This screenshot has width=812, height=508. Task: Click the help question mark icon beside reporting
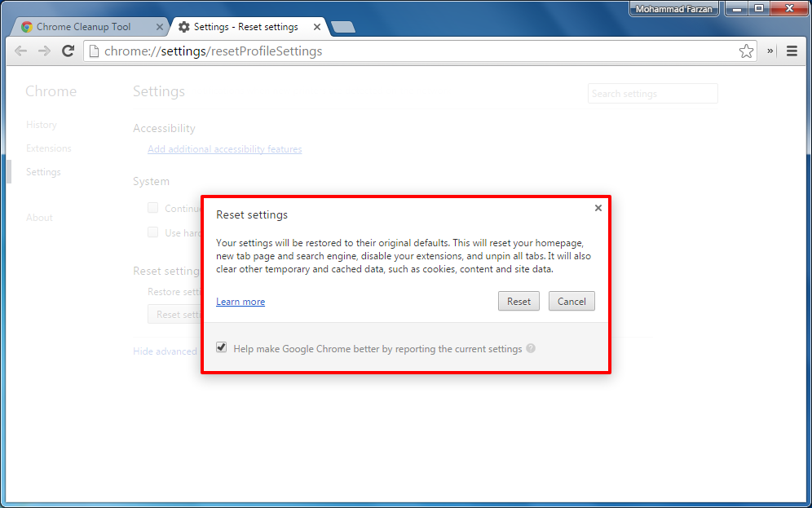(531, 348)
